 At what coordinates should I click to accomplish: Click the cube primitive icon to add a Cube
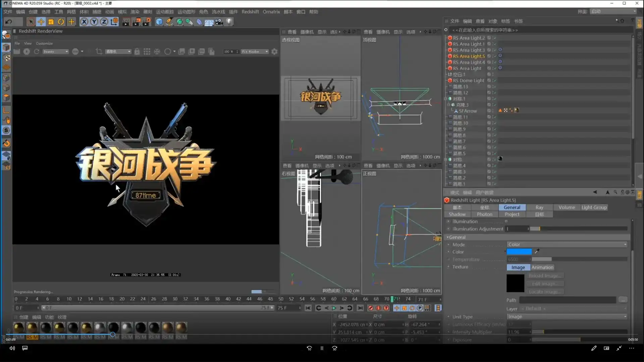coord(159,22)
